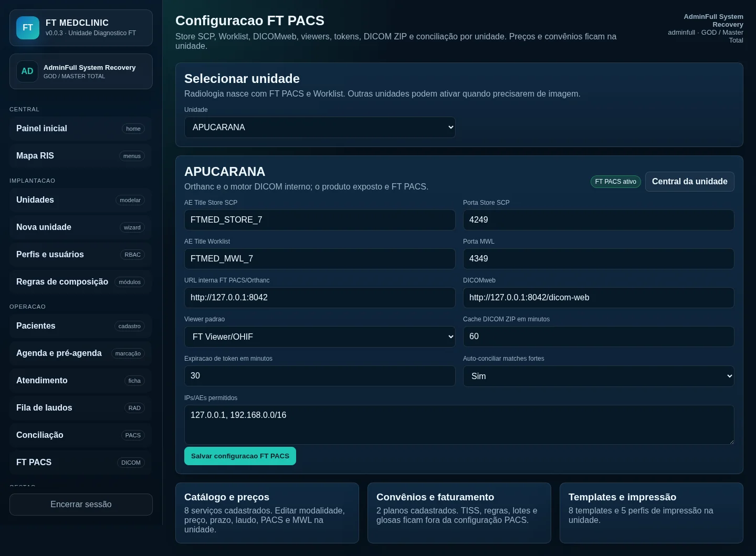Go to Unidades in sidebar

(x=80, y=200)
